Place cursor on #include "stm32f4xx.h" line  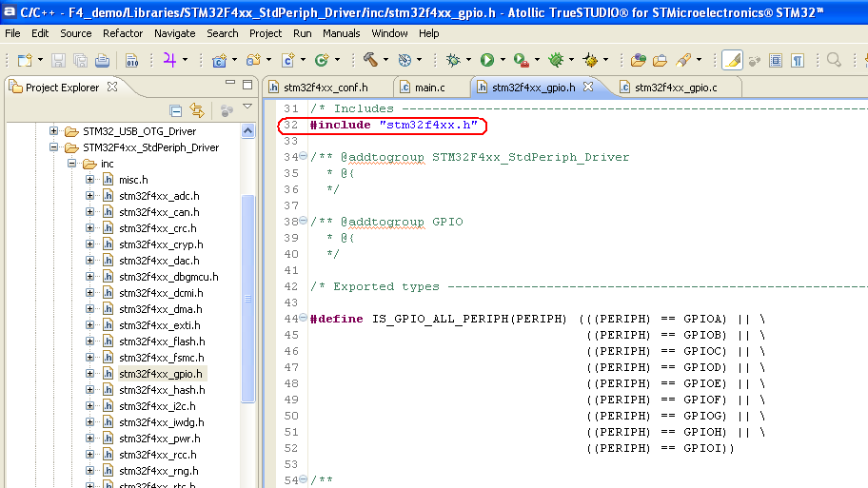pos(394,125)
